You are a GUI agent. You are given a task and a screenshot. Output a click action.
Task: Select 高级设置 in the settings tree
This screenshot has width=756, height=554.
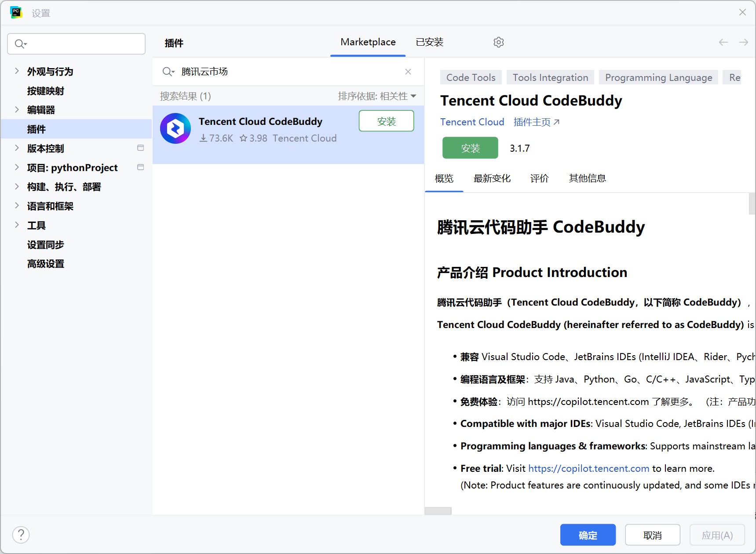[x=45, y=264]
